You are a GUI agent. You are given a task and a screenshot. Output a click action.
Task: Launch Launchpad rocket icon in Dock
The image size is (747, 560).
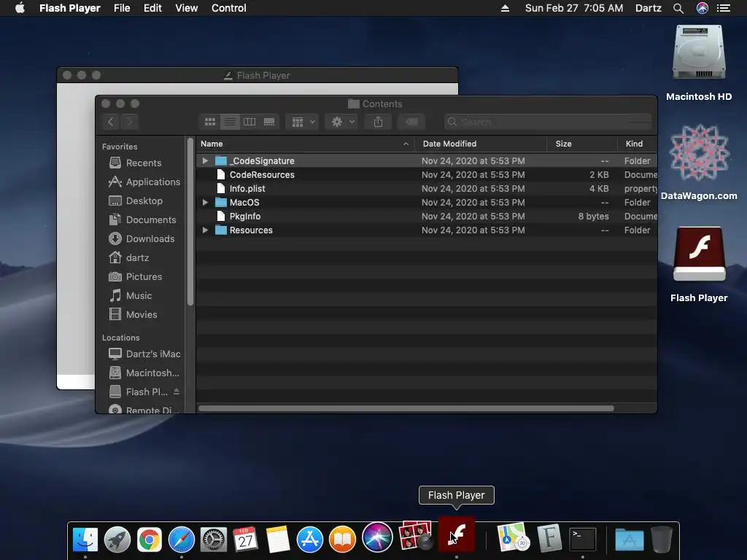117,540
